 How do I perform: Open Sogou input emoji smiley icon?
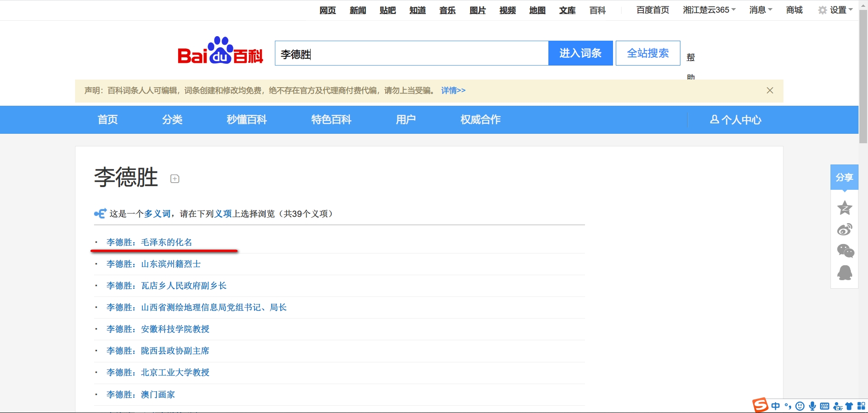coord(800,406)
